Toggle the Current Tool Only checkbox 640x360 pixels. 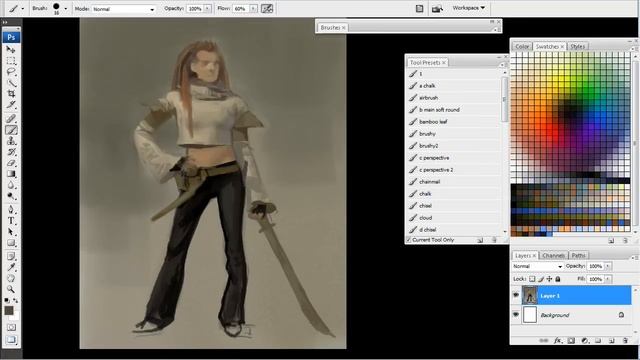coord(409,240)
